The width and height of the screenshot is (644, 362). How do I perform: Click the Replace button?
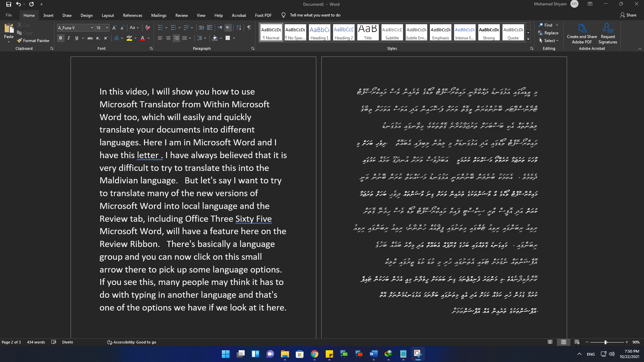tap(548, 33)
